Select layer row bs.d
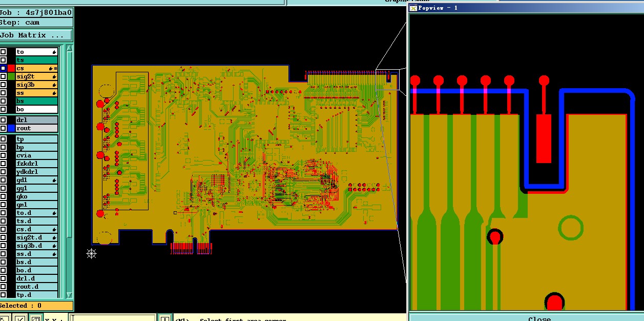Image resolution: width=644 pixels, height=321 pixels. pyautogui.click(x=36, y=262)
